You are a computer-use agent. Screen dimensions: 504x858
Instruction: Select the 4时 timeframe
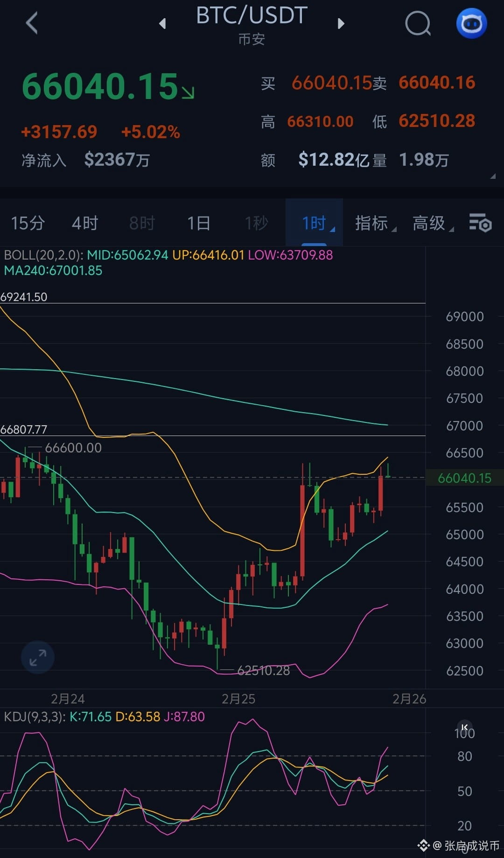(85, 223)
